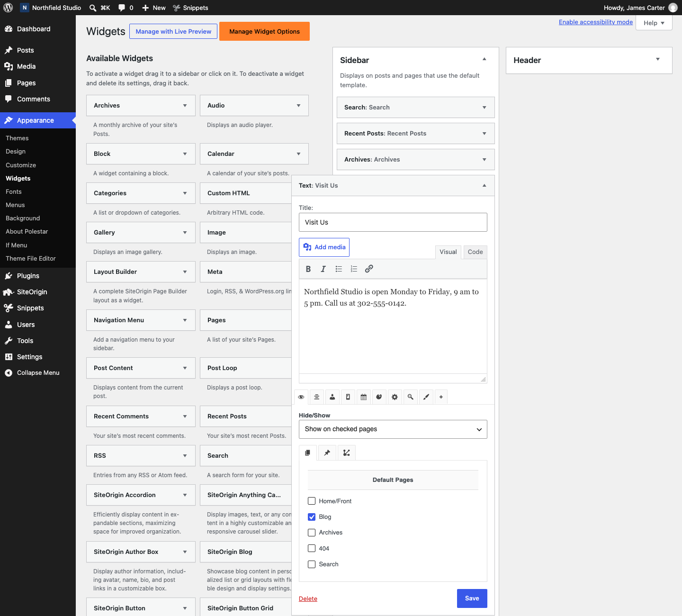The image size is (682, 616).
Task: Switch to the Code editor tab
Action: 476,252
